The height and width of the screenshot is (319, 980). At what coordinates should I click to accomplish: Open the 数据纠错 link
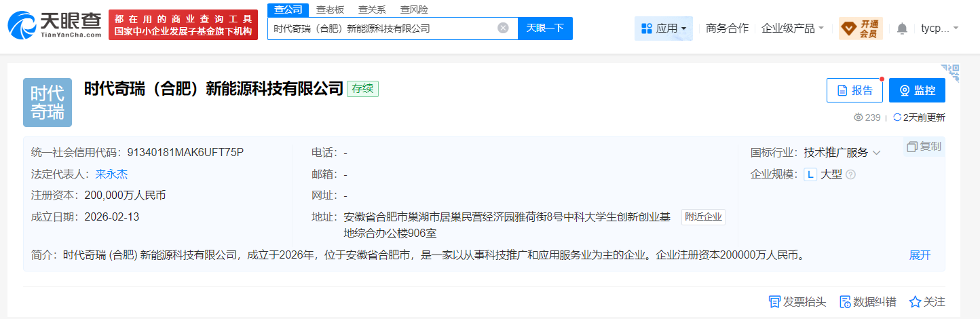click(x=867, y=302)
